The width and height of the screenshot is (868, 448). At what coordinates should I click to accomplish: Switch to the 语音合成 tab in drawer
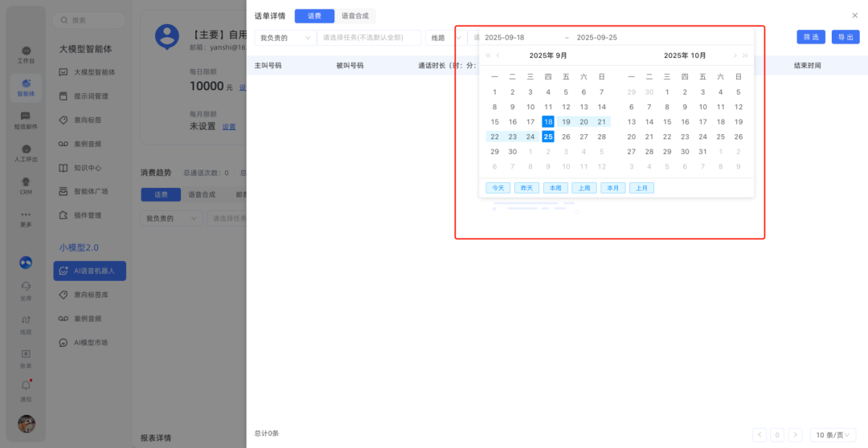click(x=355, y=16)
